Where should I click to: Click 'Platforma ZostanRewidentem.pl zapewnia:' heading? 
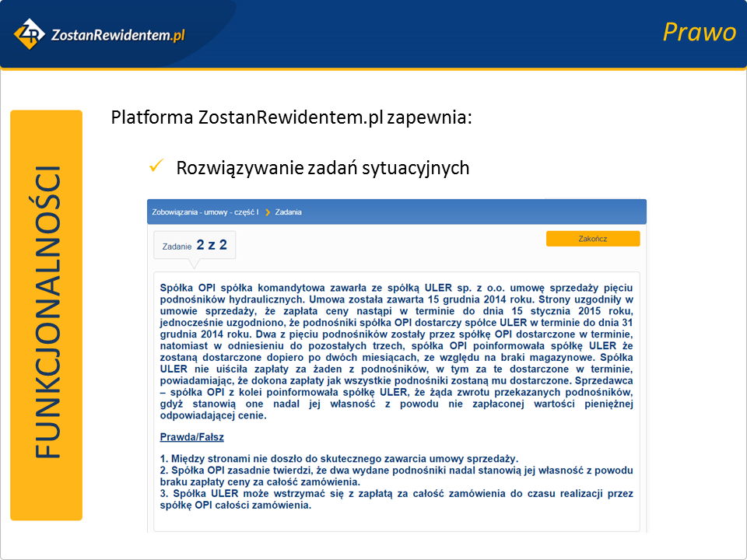click(291, 118)
